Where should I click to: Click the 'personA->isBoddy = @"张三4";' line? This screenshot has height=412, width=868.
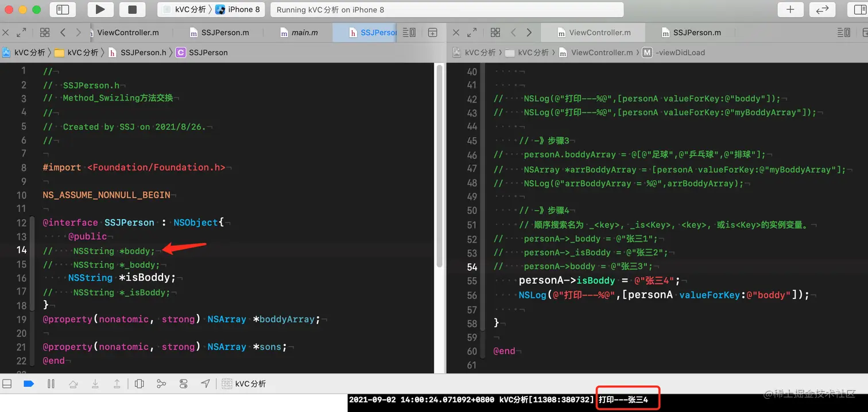tap(599, 281)
